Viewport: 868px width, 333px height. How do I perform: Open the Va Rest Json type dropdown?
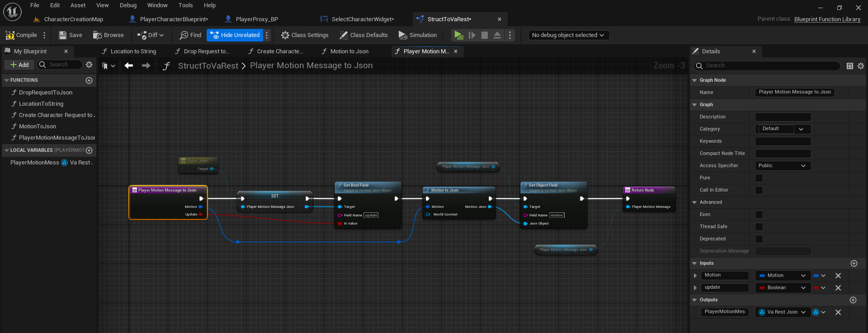point(783,312)
